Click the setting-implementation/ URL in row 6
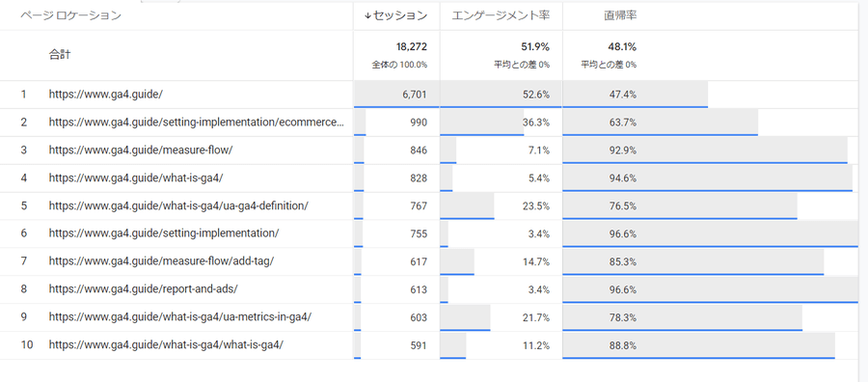This screenshot has height=382, width=868. 164,233
